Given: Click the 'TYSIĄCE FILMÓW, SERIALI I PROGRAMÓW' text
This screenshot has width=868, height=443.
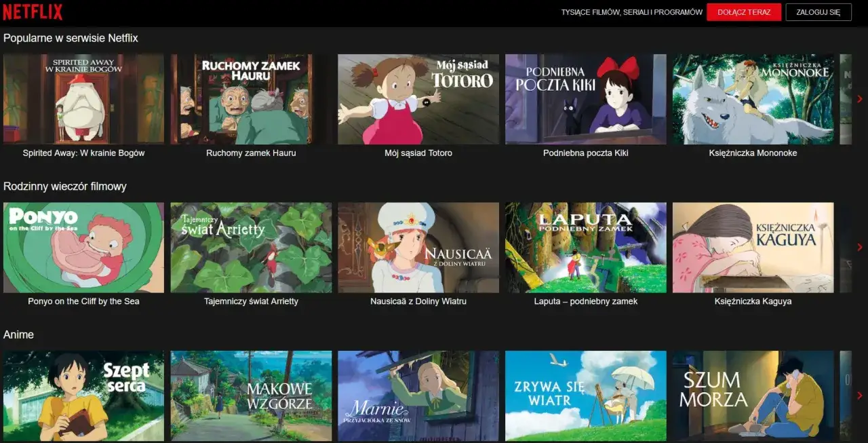Looking at the screenshot, I should point(632,12).
